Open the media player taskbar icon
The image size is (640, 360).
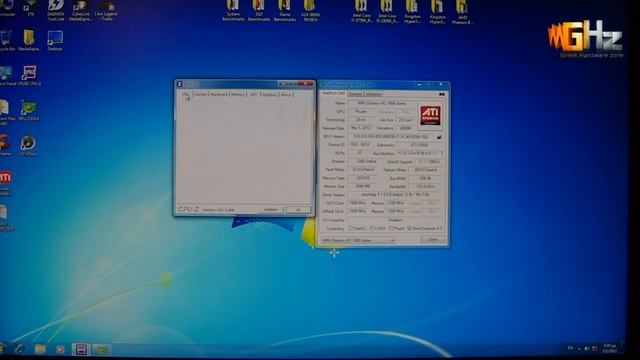pos(60,349)
